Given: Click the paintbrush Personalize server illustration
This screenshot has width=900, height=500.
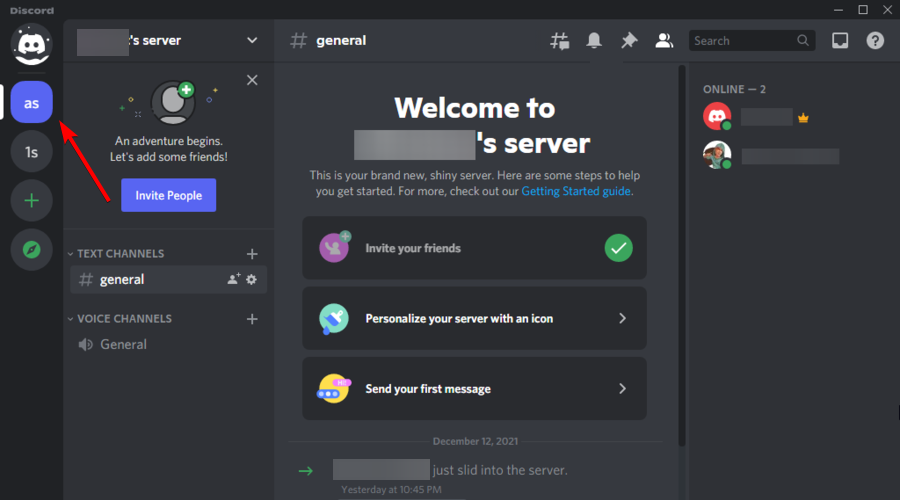Looking at the screenshot, I should tap(333, 319).
